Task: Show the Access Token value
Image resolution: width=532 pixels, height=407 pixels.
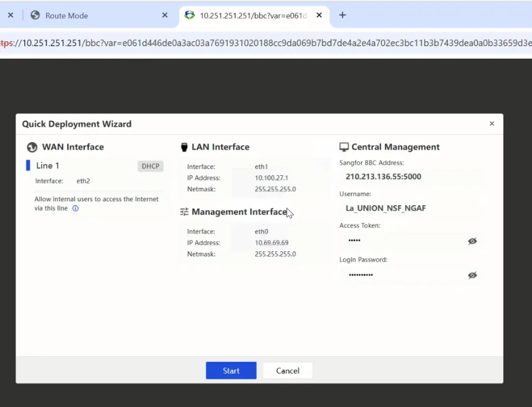Action: 472,241
